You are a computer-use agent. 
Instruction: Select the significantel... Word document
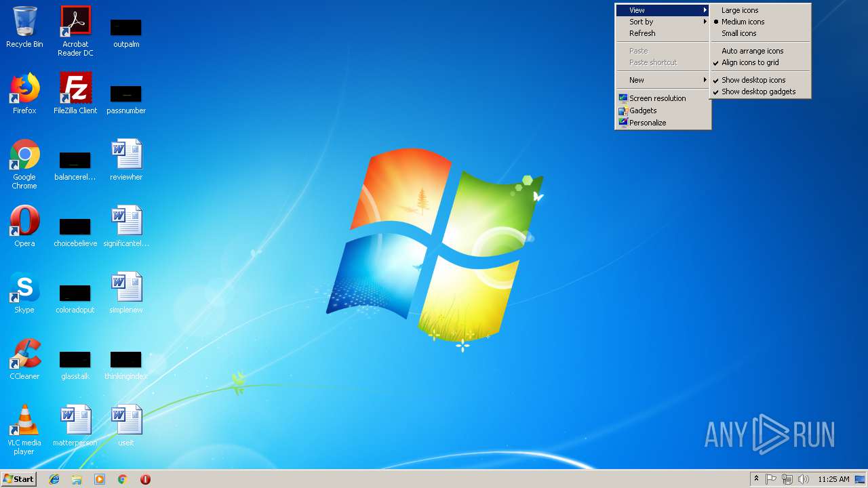pos(126,226)
